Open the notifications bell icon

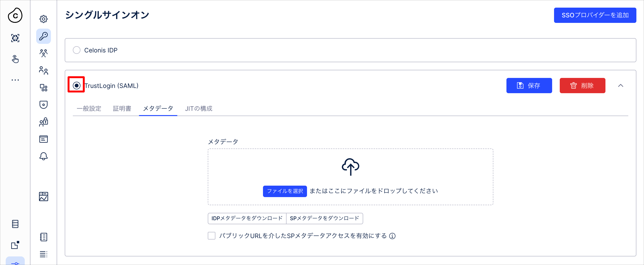coord(44,156)
